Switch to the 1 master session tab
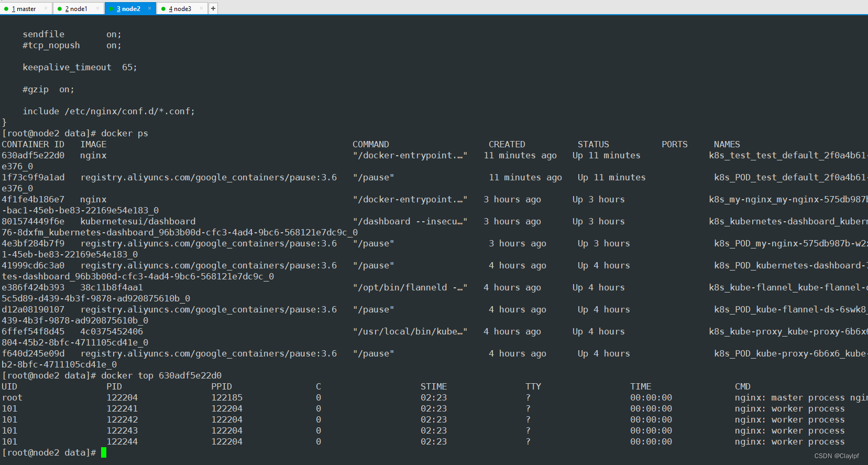The height and width of the screenshot is (465, 868). (24, 9)
